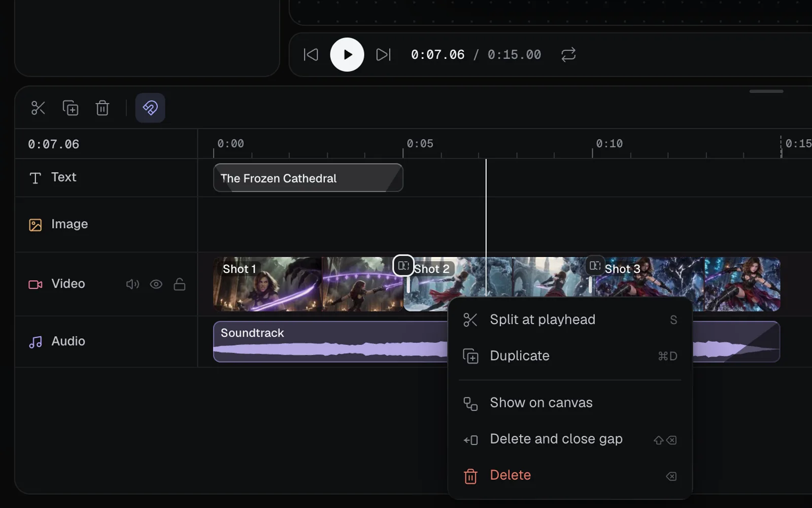Hide the Video track with eye icon

point(156,284)
